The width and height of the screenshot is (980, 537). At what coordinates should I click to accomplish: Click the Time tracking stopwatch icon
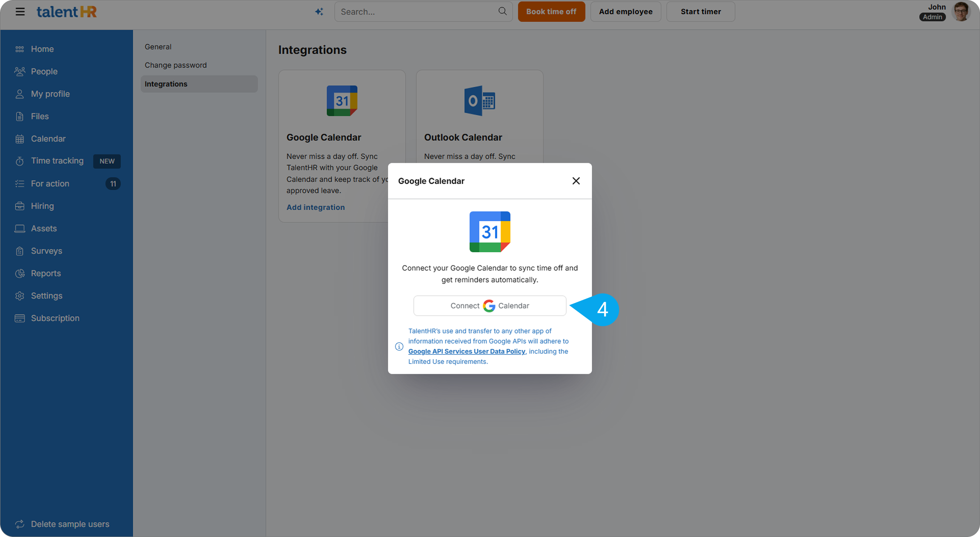coord(20,161)
